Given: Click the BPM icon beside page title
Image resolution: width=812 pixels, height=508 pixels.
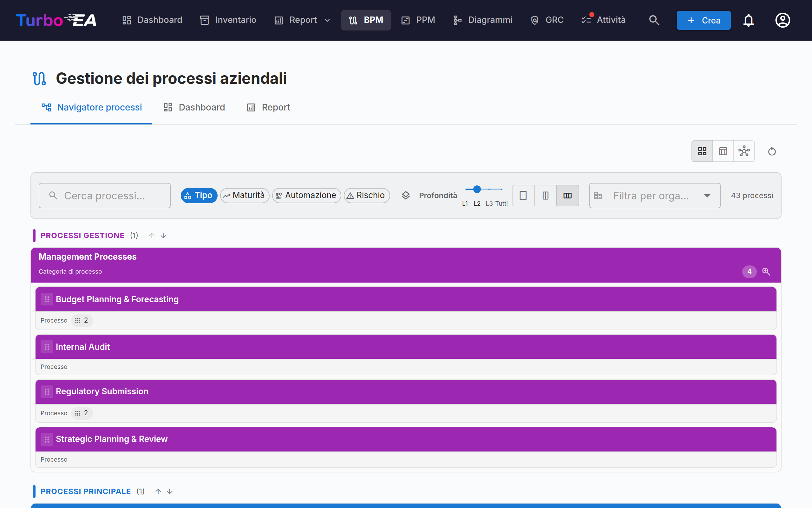Looking at the screenshot, I should pyautogui.click(x=39, y=79).
